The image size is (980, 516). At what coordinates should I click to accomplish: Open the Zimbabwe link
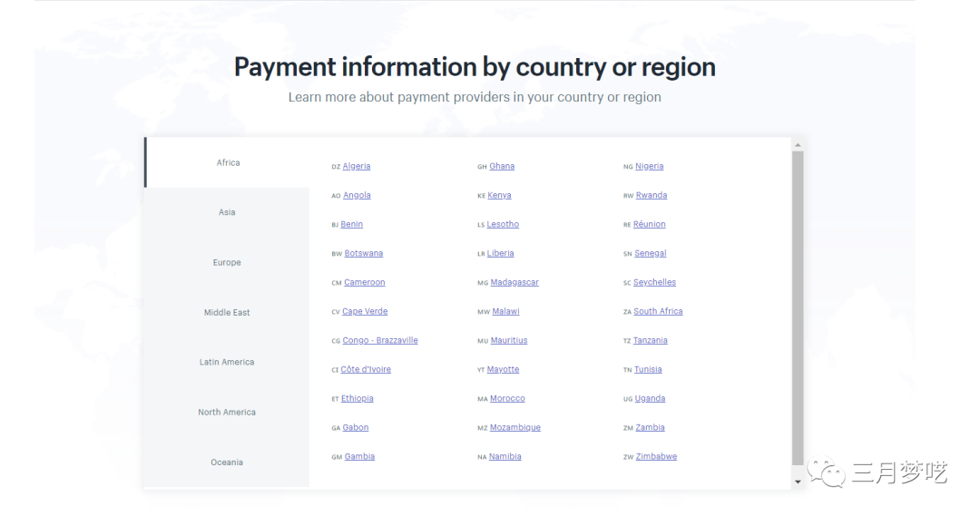(x=656, y=457)
